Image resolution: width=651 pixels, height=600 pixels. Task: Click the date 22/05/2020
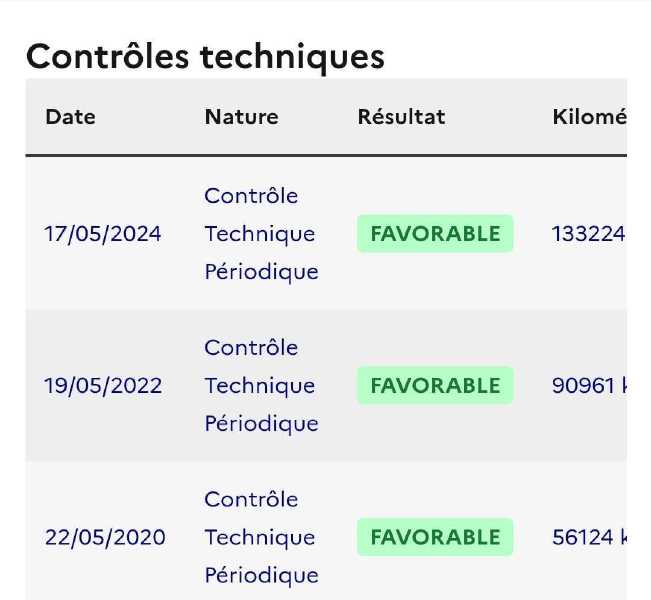pos(105,537)
